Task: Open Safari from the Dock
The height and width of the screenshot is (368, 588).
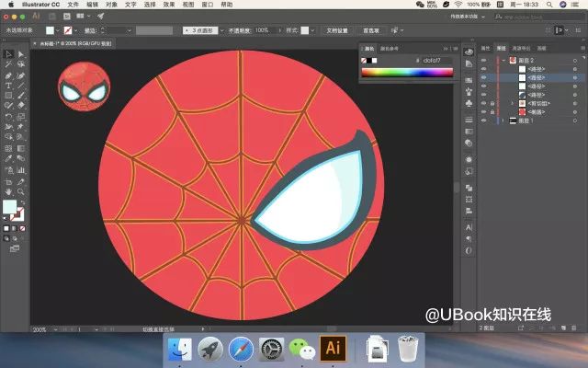Action: tap(241, 349)
